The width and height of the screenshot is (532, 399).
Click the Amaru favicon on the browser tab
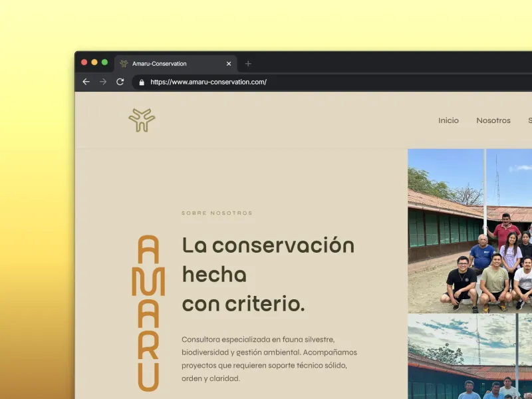(125, 63)
